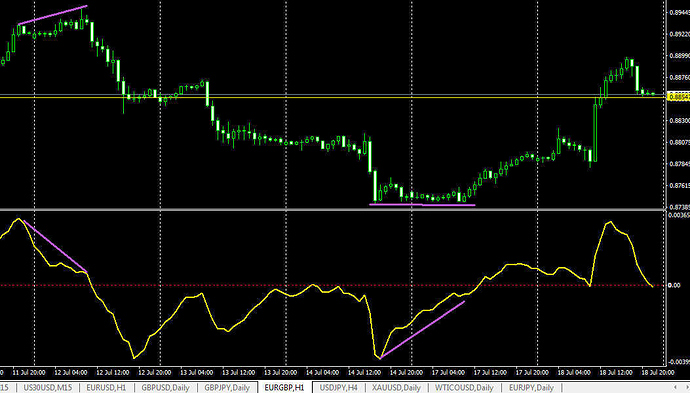The height and width of the screenshot is (393, 690).
Task: Select the GBPUSD,Daily chart tab
Action: coord(165,388)
